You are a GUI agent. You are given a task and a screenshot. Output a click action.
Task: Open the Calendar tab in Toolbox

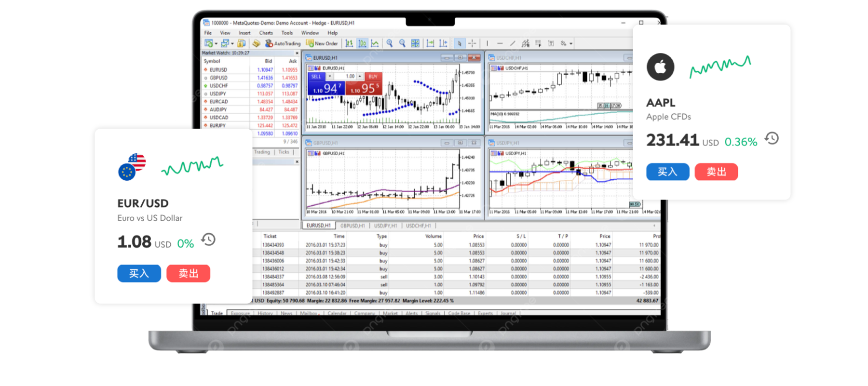[x=337, y=313]
